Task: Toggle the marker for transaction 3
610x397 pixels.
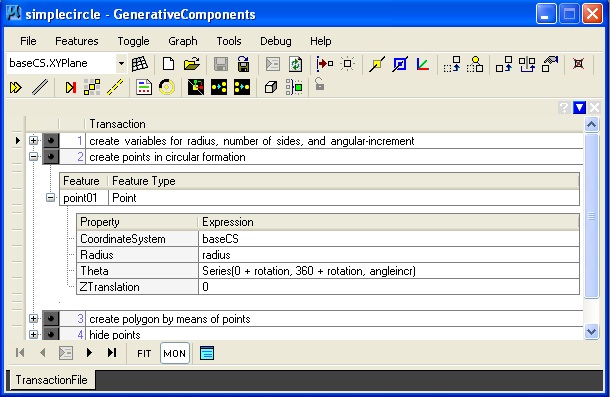Action: tap(51, 318)
